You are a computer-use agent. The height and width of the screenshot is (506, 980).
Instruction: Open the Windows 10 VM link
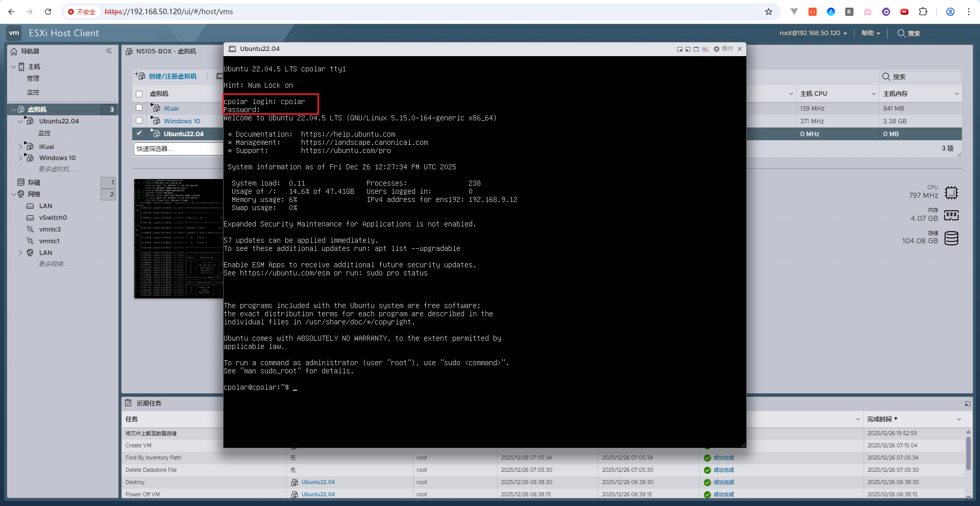[x=182, y=121]
